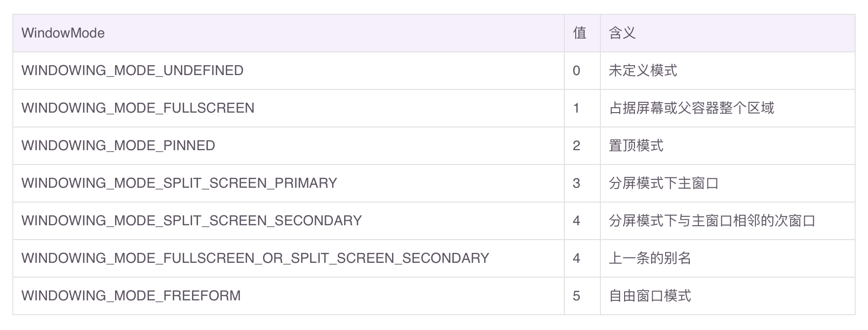
Task: Click value 1 in FULLSCREEN row
Action: point(576,108)
